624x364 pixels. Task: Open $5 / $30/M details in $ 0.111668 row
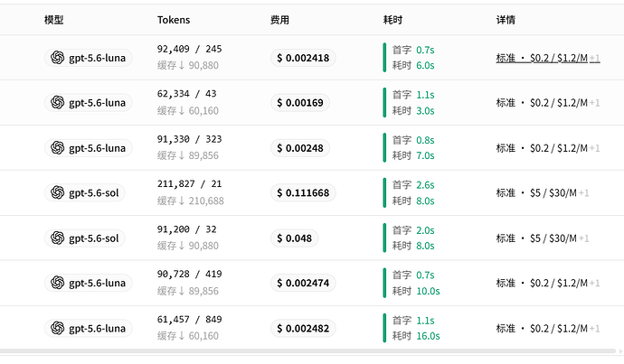click(x=543, y=193)
